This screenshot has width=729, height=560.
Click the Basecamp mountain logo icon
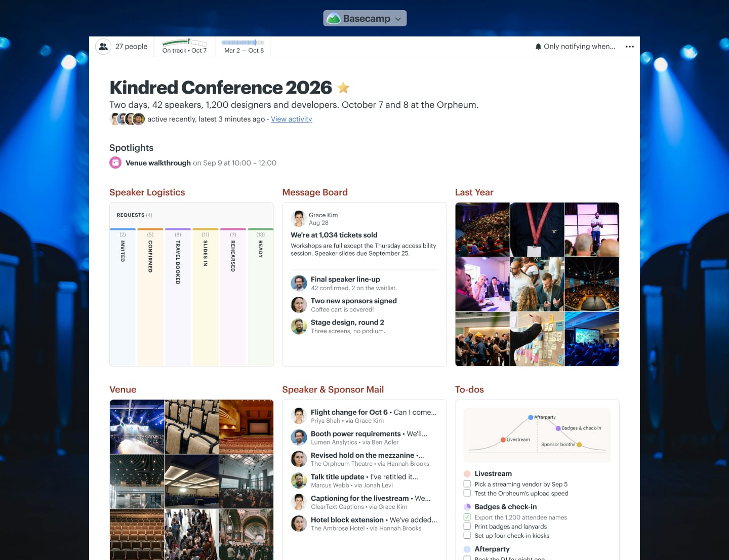point(334,19)
